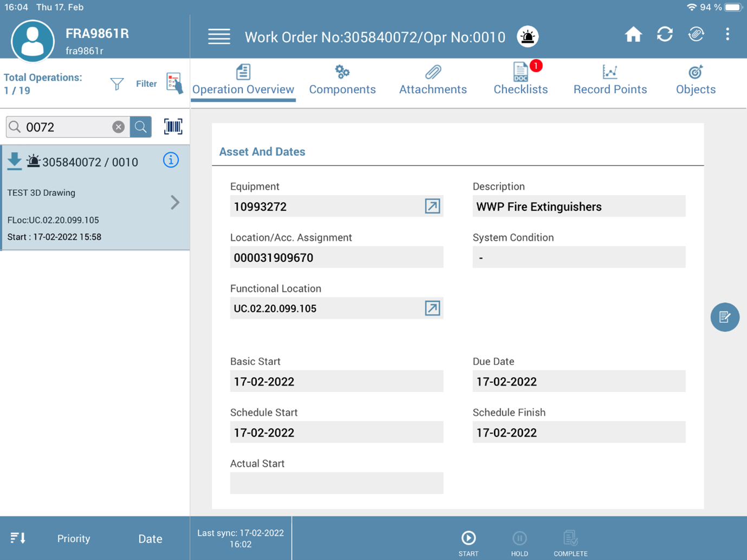Image resolution: width=747 pixels, height=560 pixels.
Task: Open Functional Location link icon
Action: [432, 308]
